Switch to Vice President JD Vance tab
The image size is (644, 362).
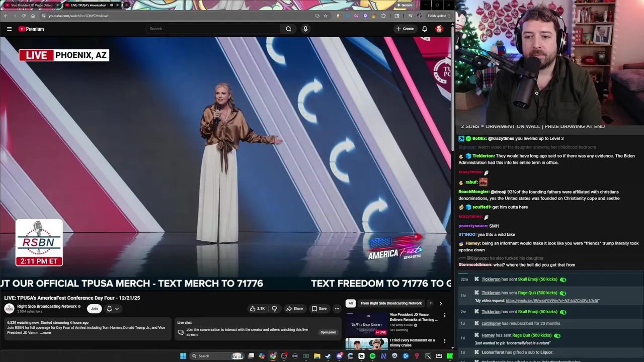tap(31, 5)
